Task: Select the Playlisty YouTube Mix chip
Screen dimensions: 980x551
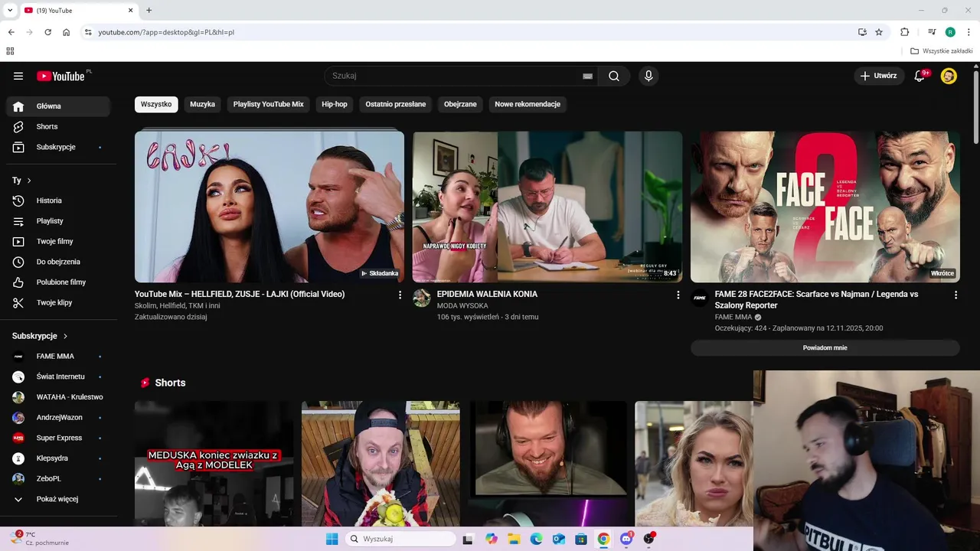Action: point(269,104)
